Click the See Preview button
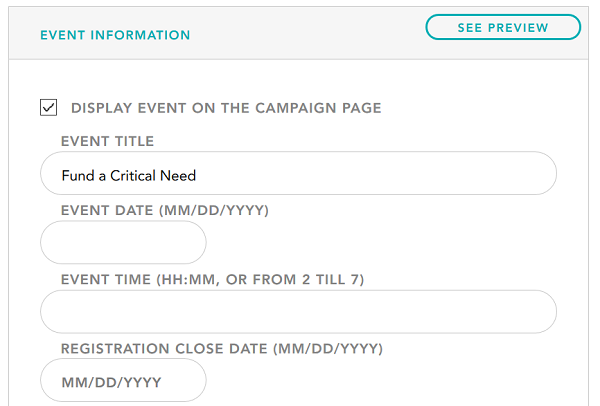This screenshot has height=406, width=600. coord(503,27)
